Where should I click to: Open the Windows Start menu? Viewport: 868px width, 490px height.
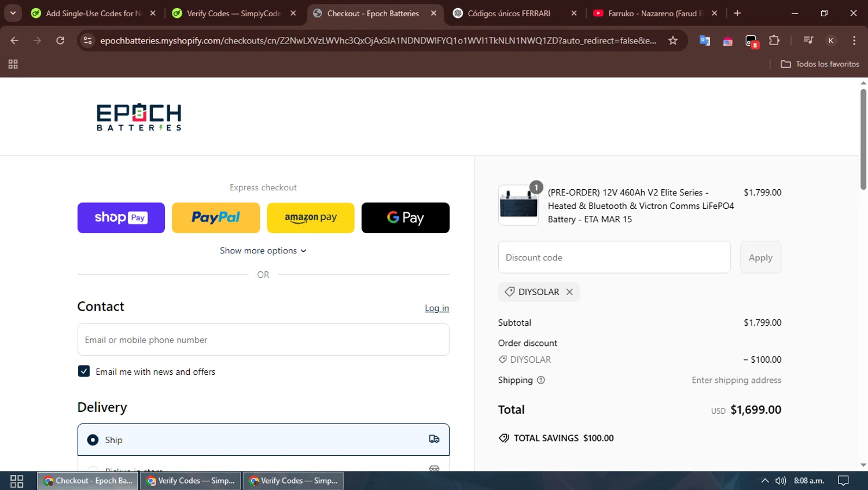[x=17, y=481]
